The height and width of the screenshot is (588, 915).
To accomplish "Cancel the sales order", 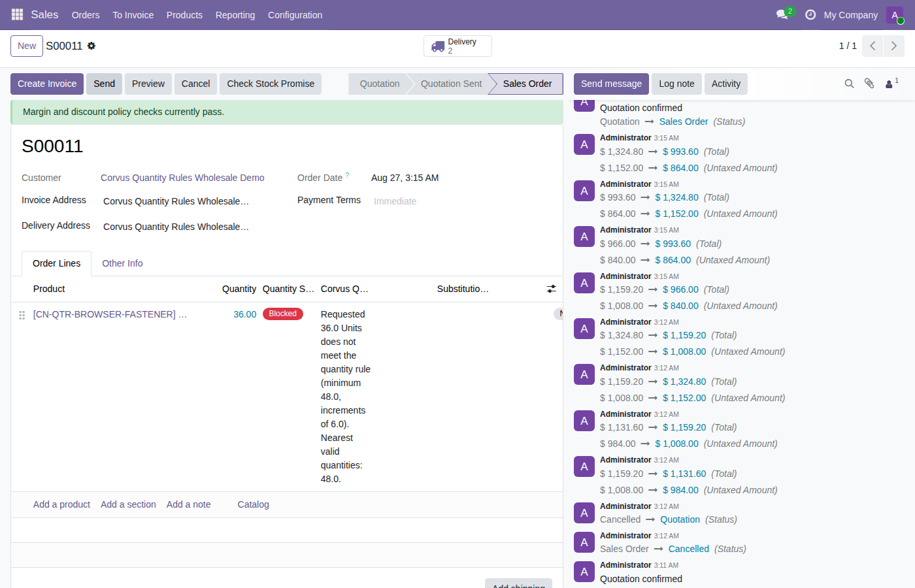I will coord(195,84).
